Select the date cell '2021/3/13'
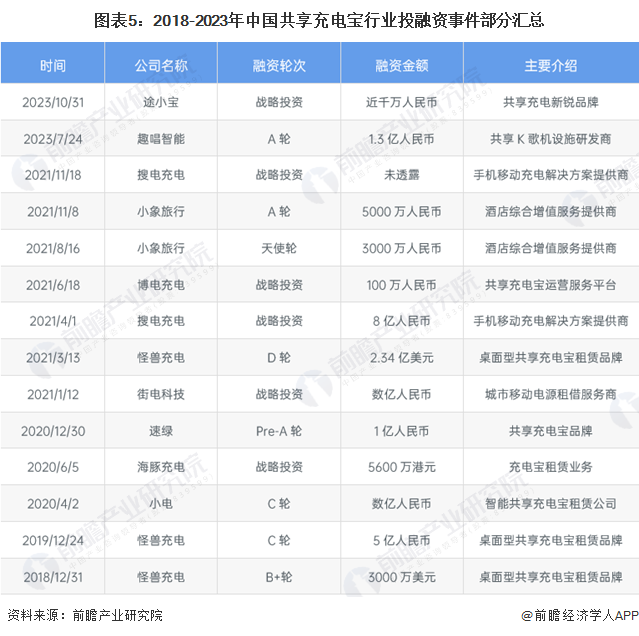This screenshot has width=639, height=636. pos(53,358)
